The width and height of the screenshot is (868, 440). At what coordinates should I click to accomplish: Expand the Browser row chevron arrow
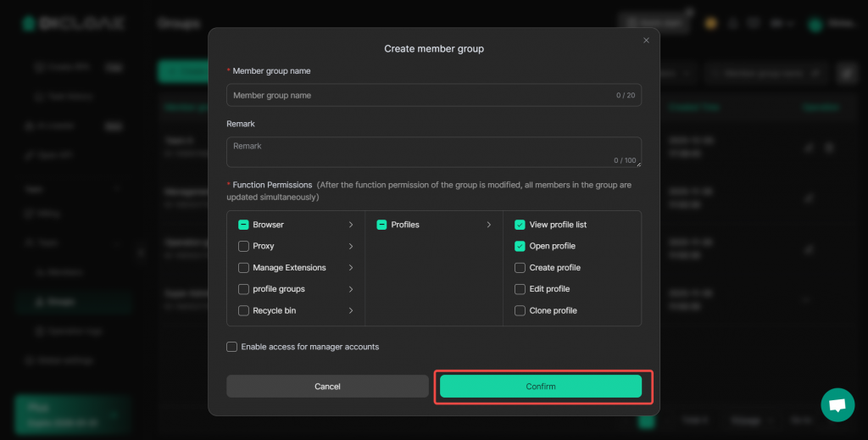[351, 225]
